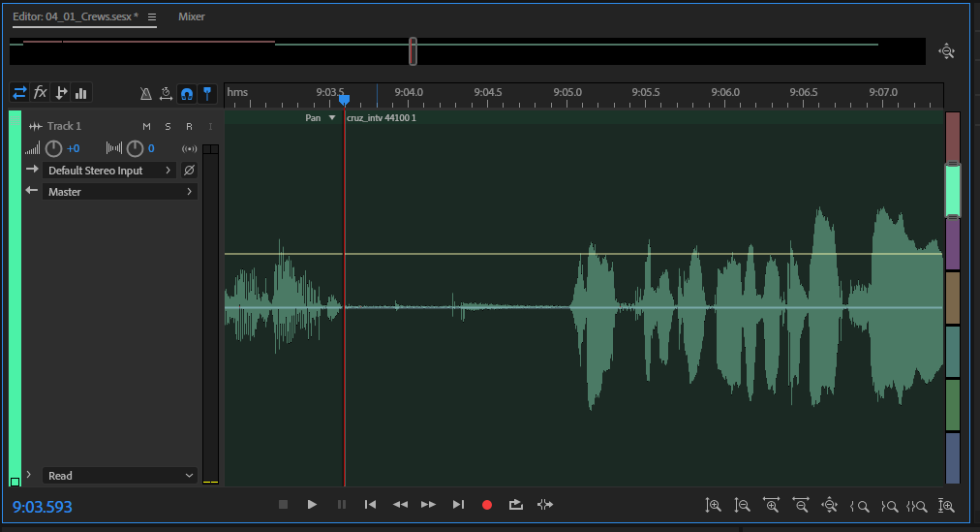
Task: Click Zoom In at In Point icon
Action: tap(859, 506)
